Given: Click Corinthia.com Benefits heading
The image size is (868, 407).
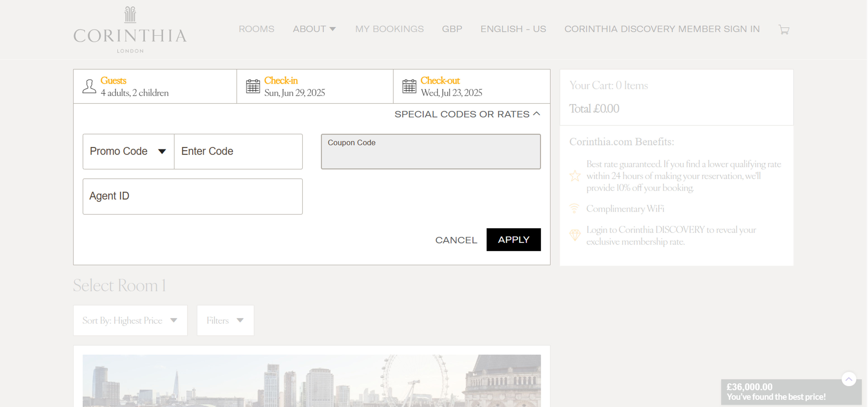Looking at the screenshot, I should (622, 142).
